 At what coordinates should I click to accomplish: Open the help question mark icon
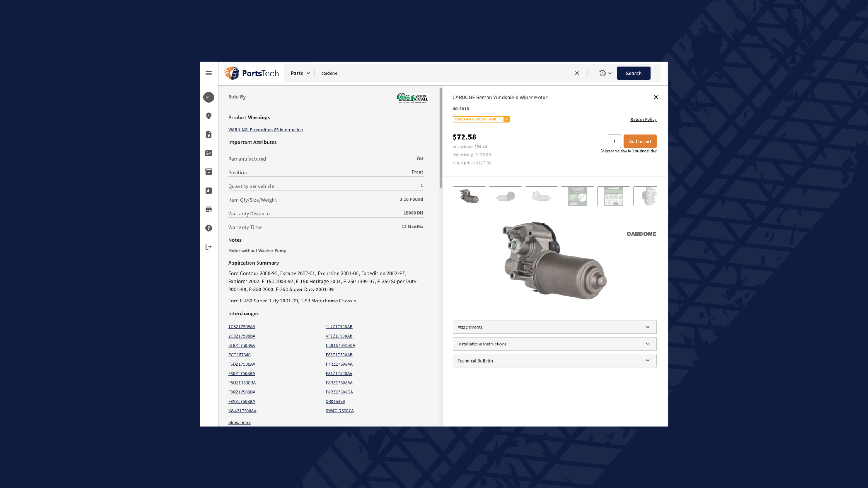coord(208,228)
